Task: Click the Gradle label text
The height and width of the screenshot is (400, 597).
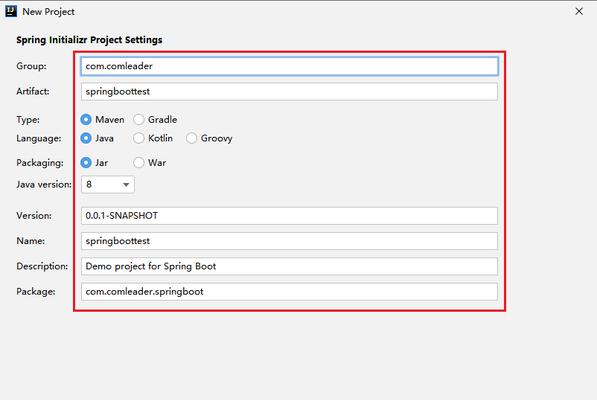Action: point(163,120)
